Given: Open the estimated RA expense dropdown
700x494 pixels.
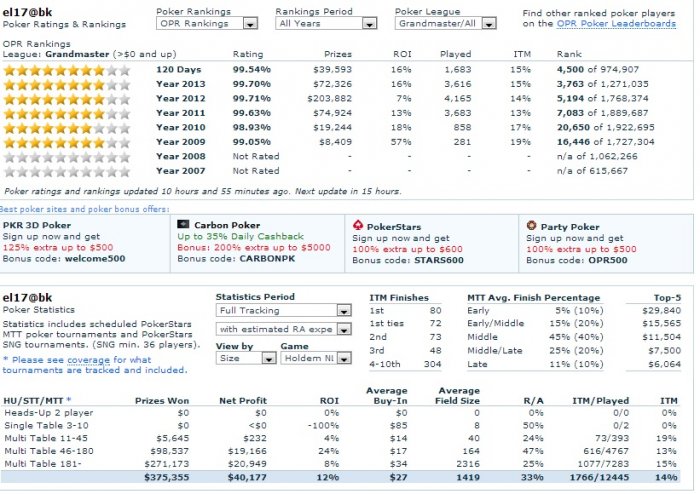Looking at the screenshot, I should [x=283, y=329].
